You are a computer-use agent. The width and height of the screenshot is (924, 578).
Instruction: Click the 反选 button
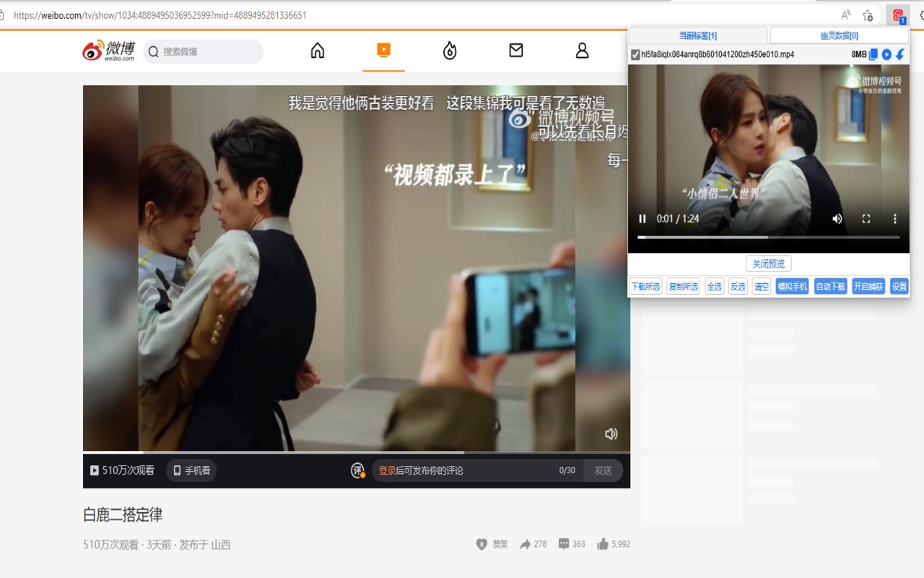[738, 286]
